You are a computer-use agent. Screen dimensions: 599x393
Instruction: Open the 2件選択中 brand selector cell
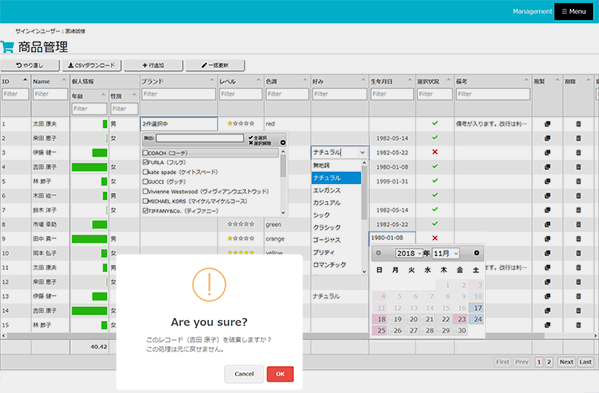tap(179, 124)
